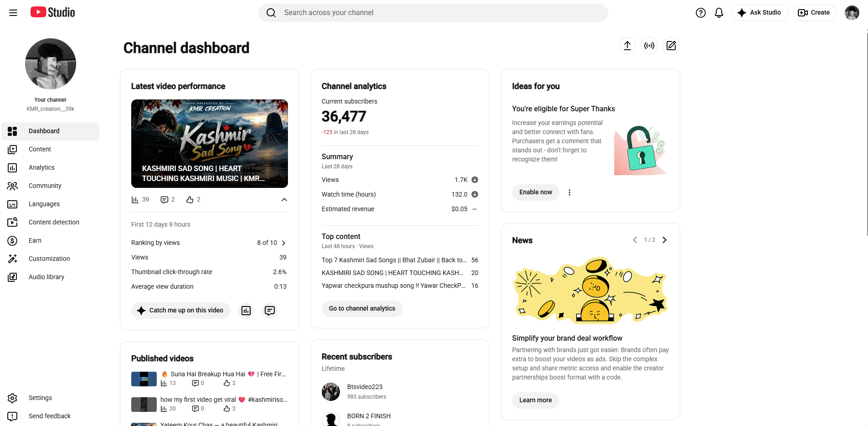The height and width of the screenshot is (426, 868).
Task: Click the Search across your channel field
Action: tap(433, 13)
